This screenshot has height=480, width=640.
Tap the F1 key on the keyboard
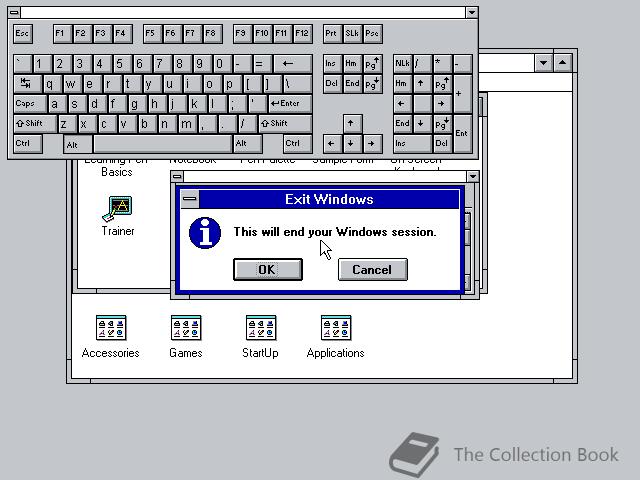coord(62,33)
